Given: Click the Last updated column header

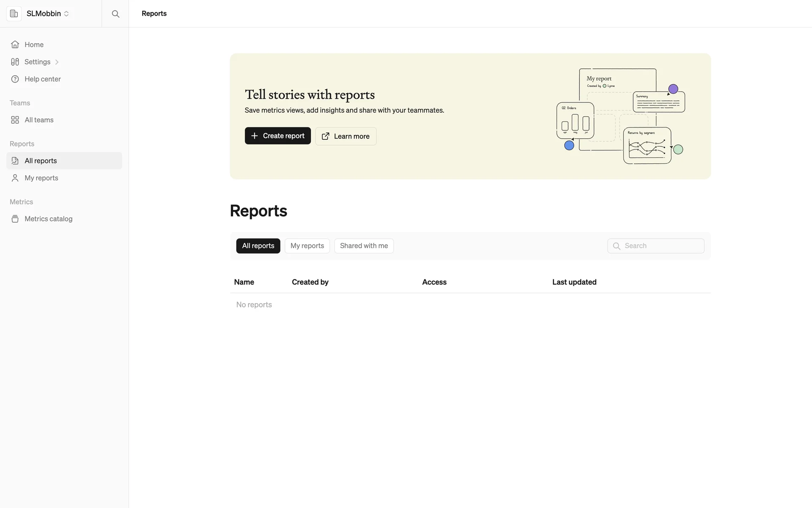Looking at the screenshot, I should pyautogui.click(x=574, y=282).
